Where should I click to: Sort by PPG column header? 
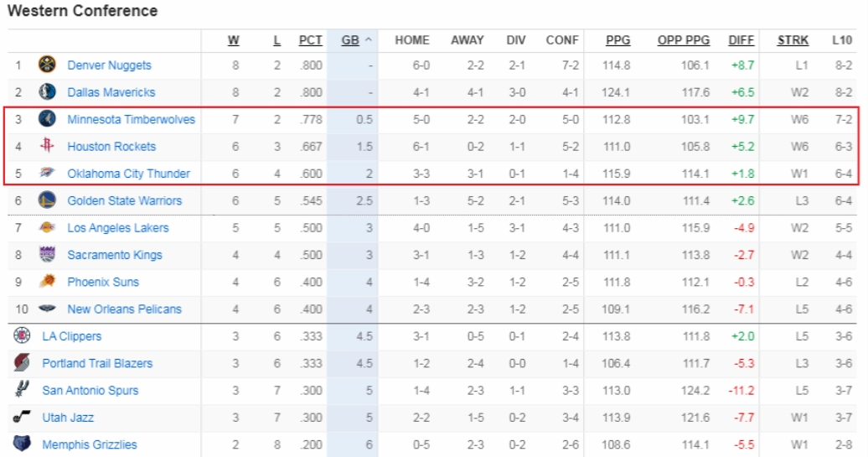[619, 39]
